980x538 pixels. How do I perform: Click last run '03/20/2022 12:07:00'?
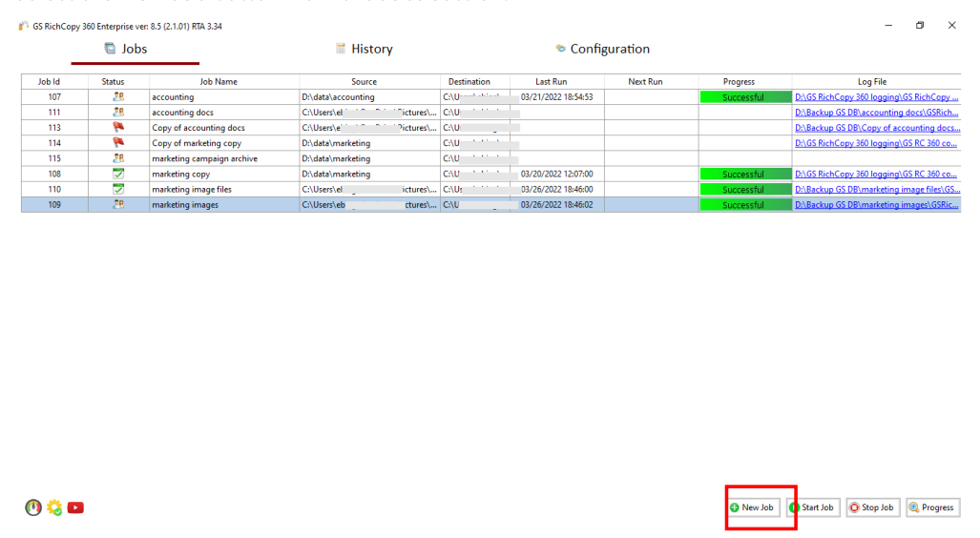(557, 174)
